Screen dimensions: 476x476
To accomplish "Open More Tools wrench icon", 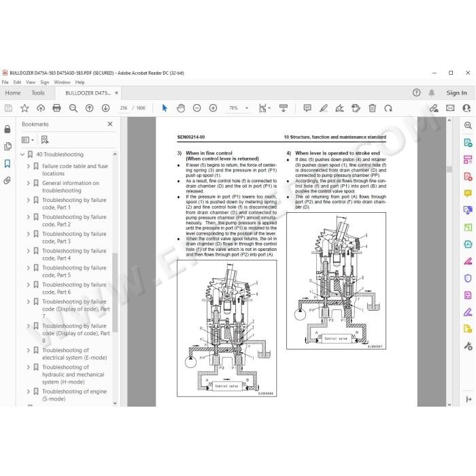I will [x=468, y=345].
